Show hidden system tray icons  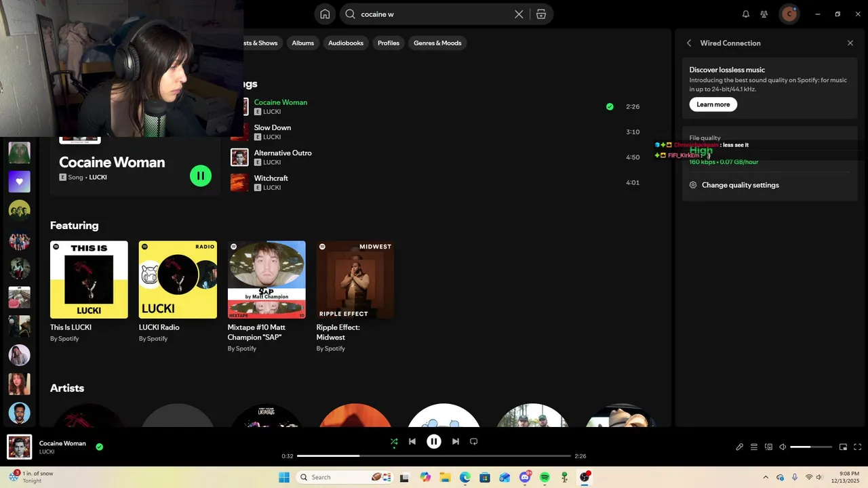pos(766,477)
